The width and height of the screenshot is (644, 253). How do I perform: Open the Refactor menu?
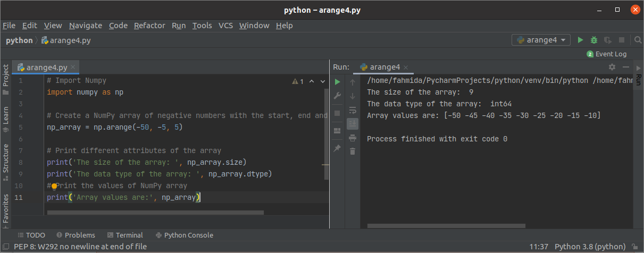[x=149, y=26]
